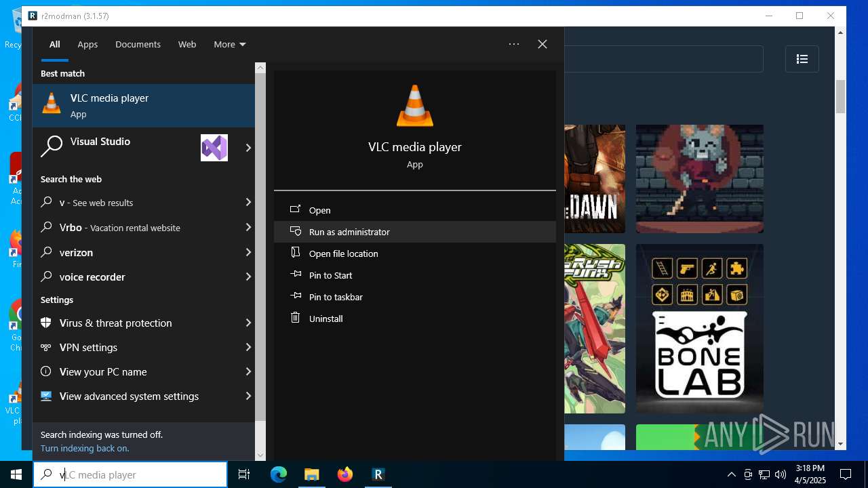The width and height of the screenshot is (868, 488).
Task: Open the pixel-art rat game thumbnail
Action: coord(700,179)
